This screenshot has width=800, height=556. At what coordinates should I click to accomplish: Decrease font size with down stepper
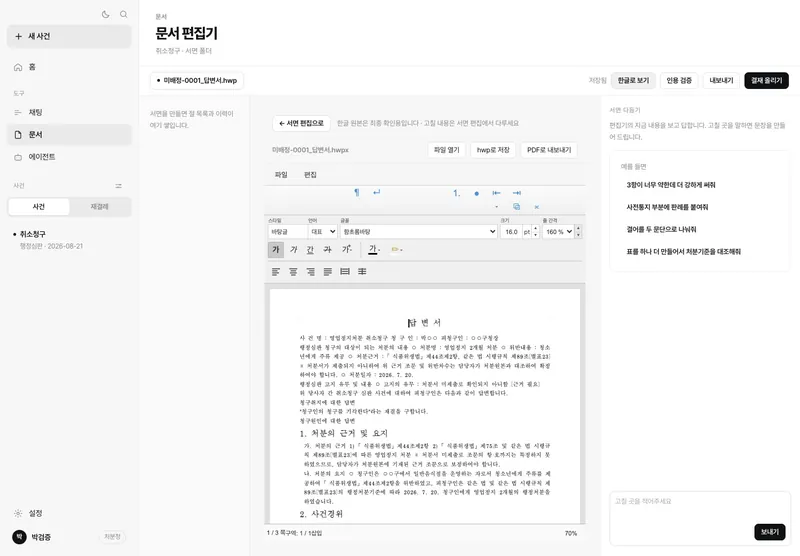click(535, 235)
